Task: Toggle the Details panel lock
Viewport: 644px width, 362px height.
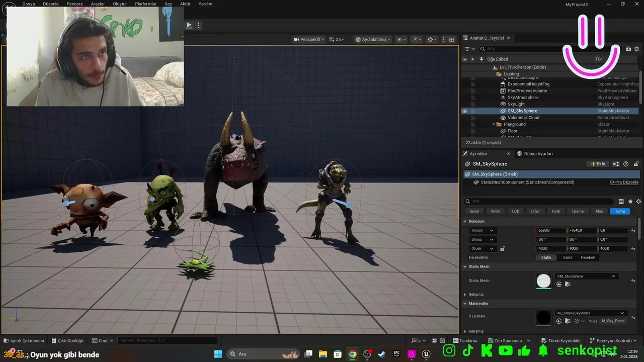Action: click(636, 164)
